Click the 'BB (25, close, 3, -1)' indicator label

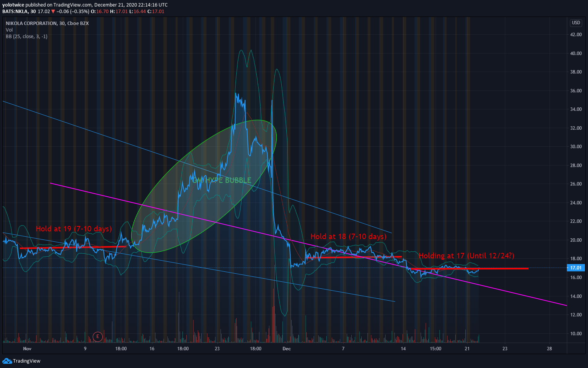click(27, 37)
